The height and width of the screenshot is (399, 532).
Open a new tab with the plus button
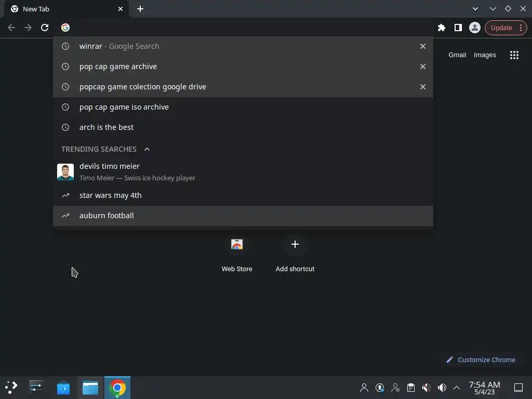click(x=140, y=9)
